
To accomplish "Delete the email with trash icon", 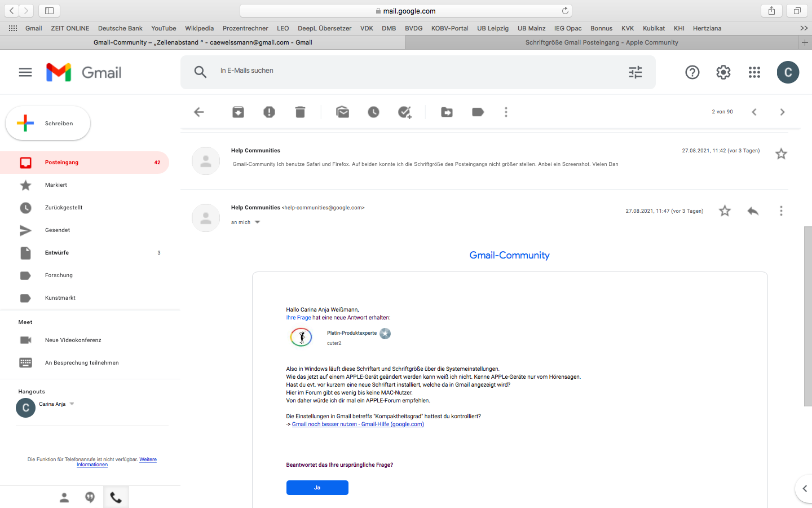I will (300, 112).
